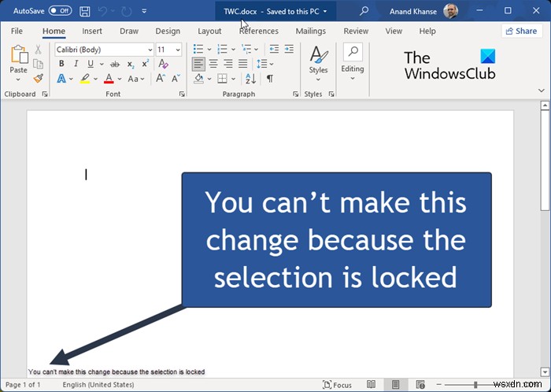Viewport: 551px width, 392px height.
Task: Open the Calibri (Body) font name box
Action: (104, 50)
